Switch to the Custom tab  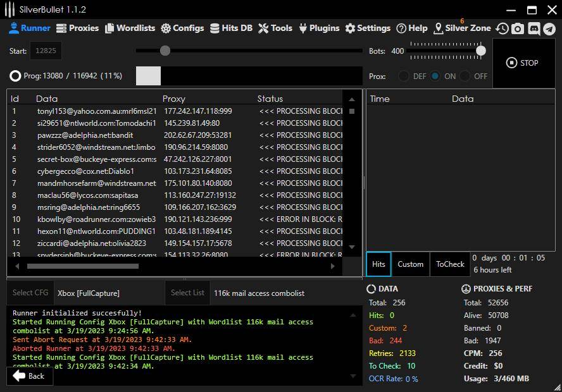tap(410, 264)
